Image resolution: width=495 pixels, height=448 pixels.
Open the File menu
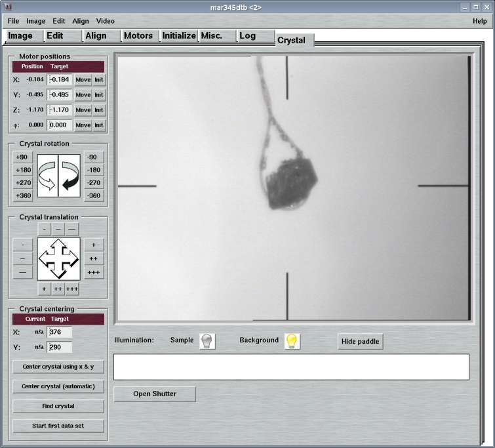[x=13, y=21]
